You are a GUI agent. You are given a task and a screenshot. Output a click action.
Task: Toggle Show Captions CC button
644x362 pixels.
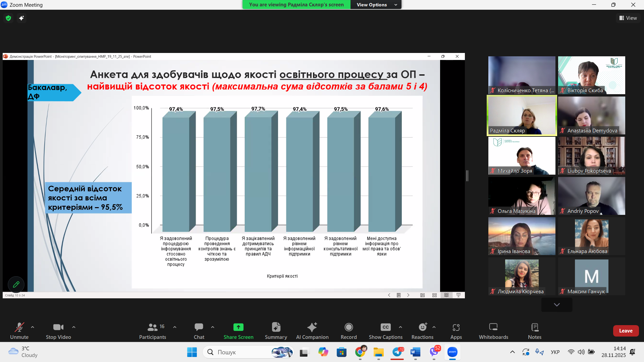pyautogui.click(x=385, y=327)
